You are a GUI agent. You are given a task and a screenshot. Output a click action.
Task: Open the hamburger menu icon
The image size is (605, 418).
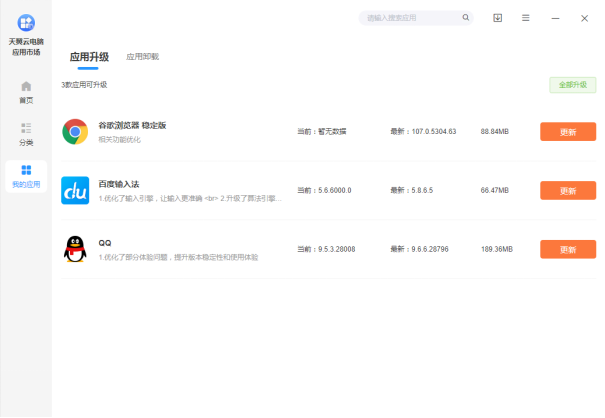[526, 18]
